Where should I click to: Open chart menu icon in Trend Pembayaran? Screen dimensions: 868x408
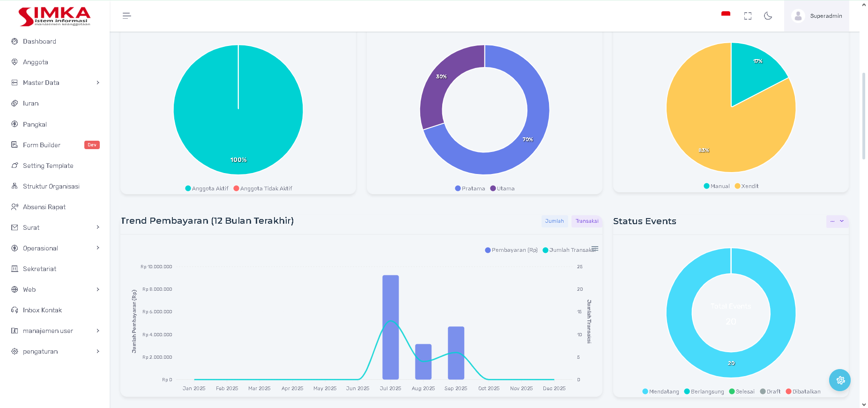[595, 249]
